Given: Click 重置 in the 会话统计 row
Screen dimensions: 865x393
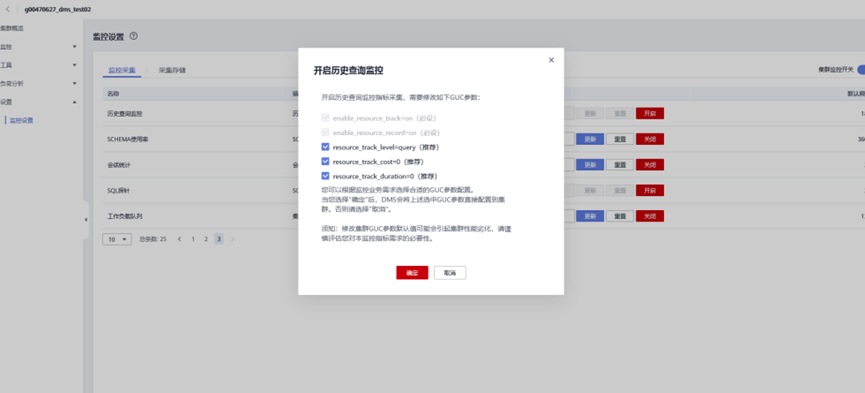Looking at the screenshot, I should pos(620,164).
